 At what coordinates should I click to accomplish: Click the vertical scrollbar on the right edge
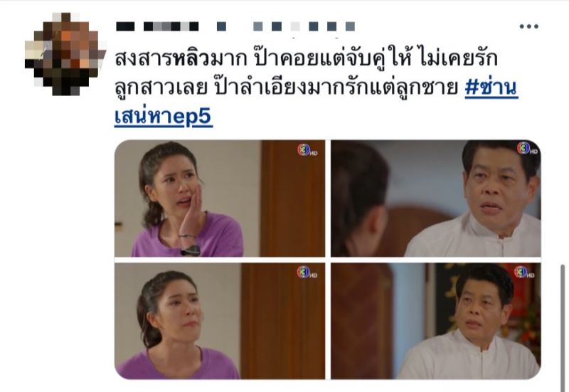point(563,327)
